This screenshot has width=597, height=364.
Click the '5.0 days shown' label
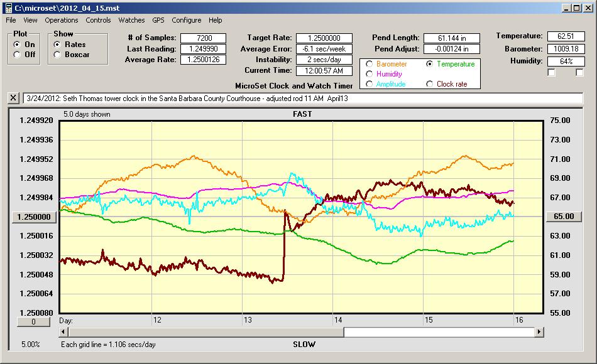87,114
